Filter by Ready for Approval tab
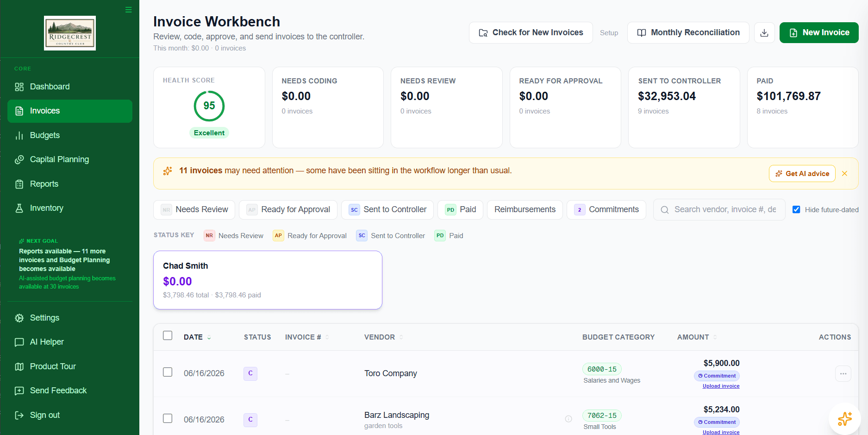This screenshot has height=435, width=868. tap(288, 210)
